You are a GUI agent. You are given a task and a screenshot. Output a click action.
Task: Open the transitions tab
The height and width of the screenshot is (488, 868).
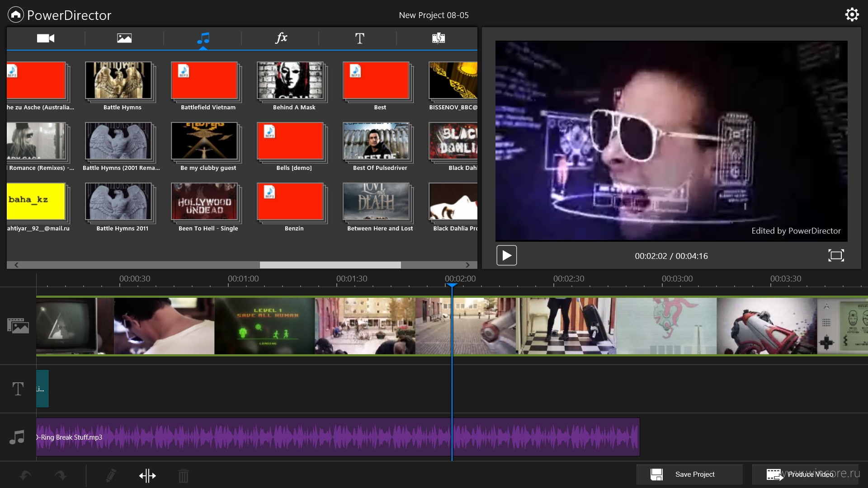pyautogui.click(x=438, y=38)
